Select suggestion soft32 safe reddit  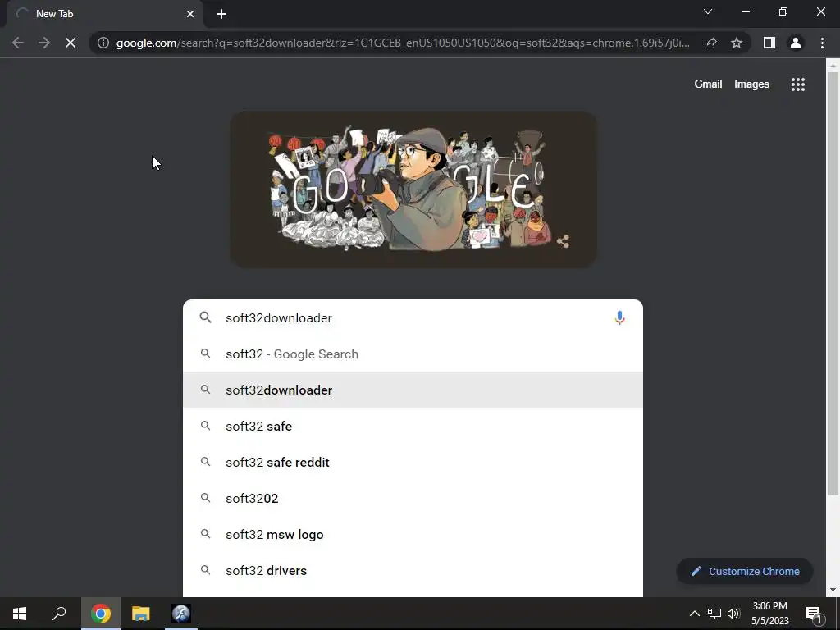pos(413,463)
